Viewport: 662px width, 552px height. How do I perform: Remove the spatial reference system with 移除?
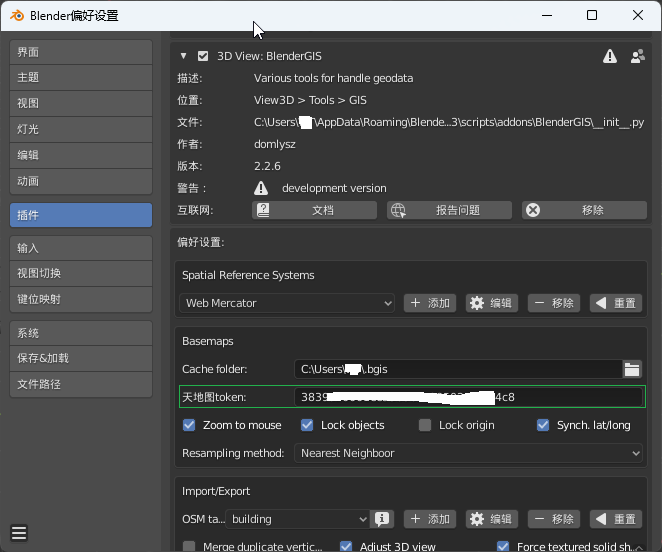tap(554, 303)
